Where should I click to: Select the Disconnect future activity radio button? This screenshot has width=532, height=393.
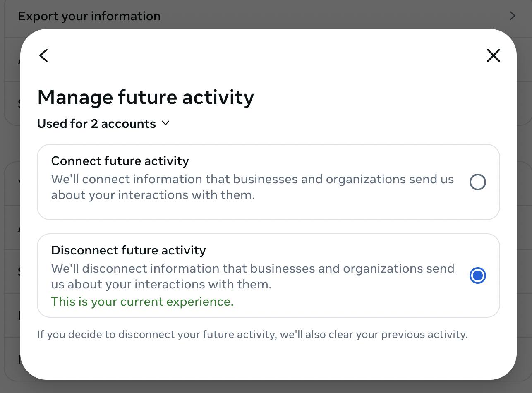click(477, 276)
